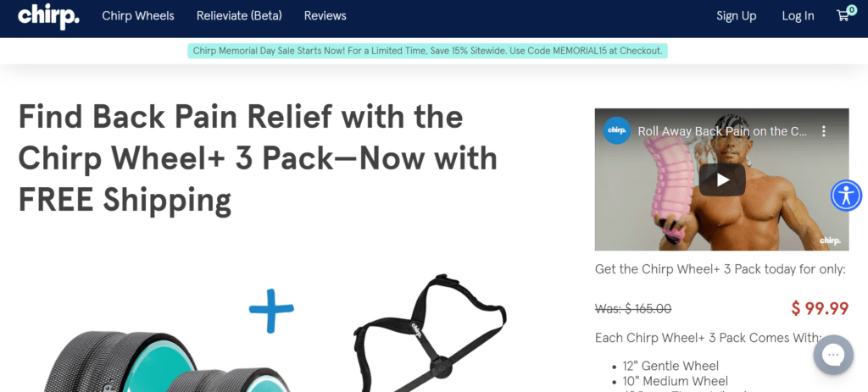Click the Log In link
The width and height of the screenshot is (868, 392).
(x=798, y=16)
